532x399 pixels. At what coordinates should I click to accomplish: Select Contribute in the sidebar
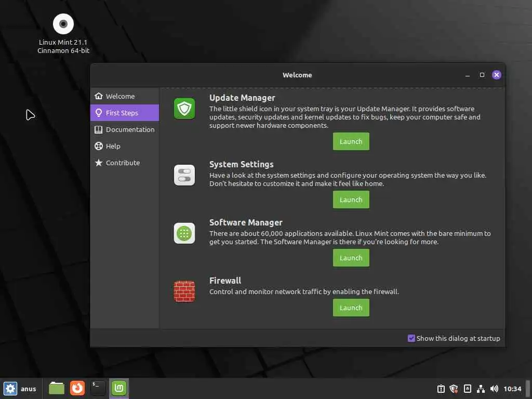coord(125,163)
